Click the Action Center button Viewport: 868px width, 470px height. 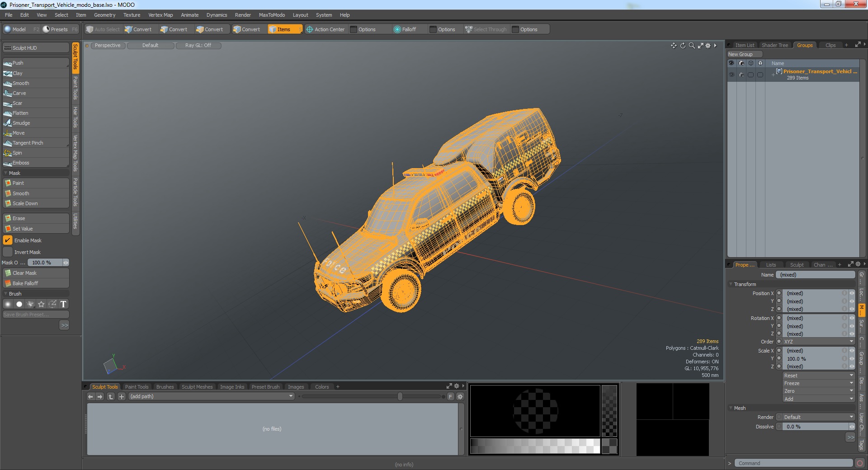[x=325, y=29]
